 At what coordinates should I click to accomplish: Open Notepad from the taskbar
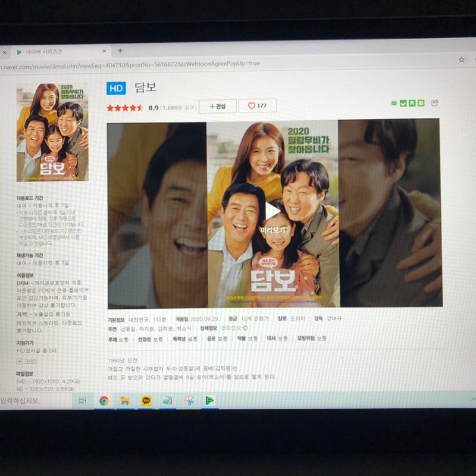click(167, 400)
